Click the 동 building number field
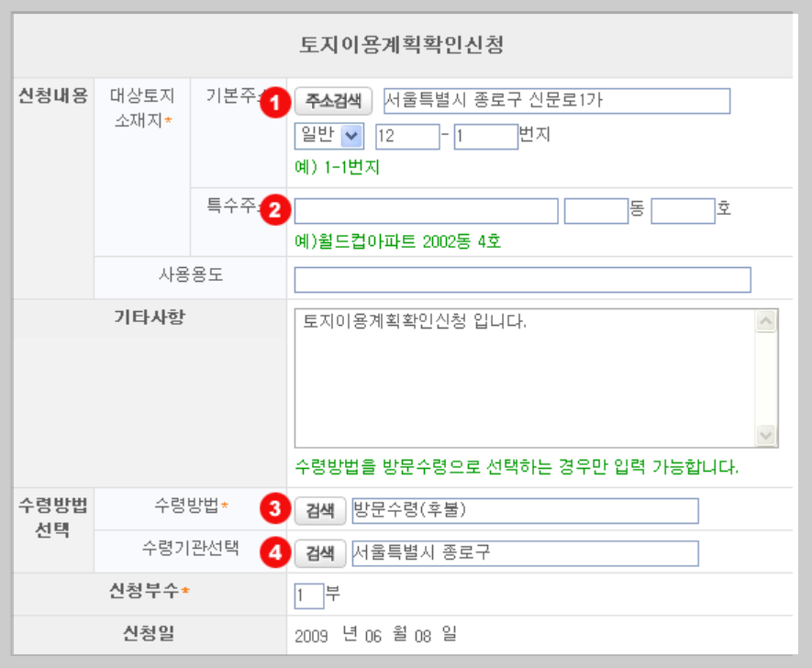812x668 pixels. 595,210
